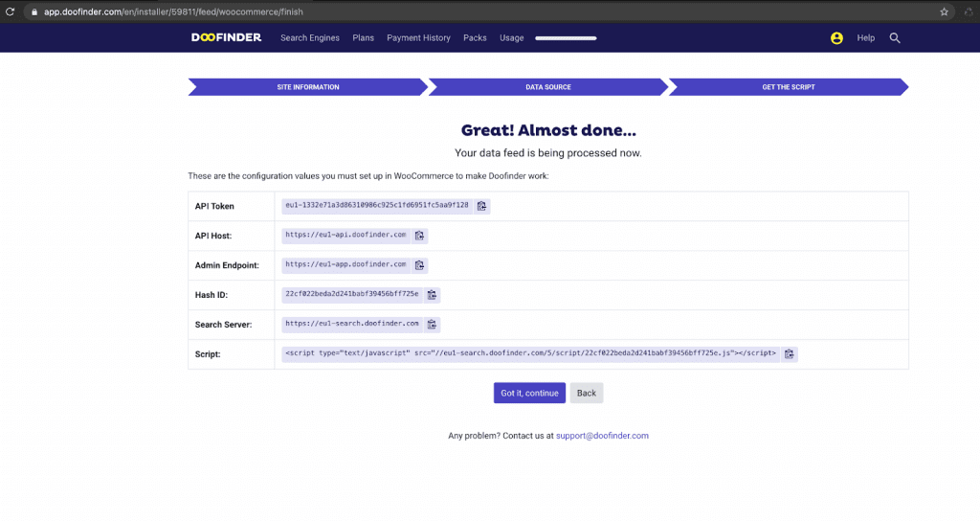
Task: Click the search magnifier icon
Action: tap(895, 38)
